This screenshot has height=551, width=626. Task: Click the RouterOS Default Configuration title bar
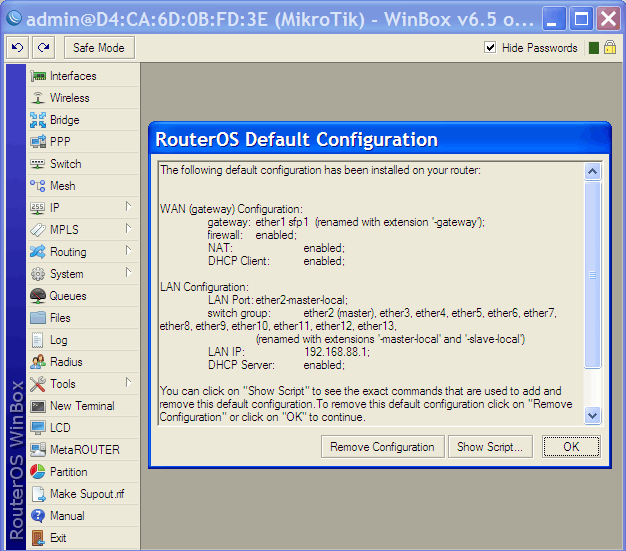click(380, 139)
